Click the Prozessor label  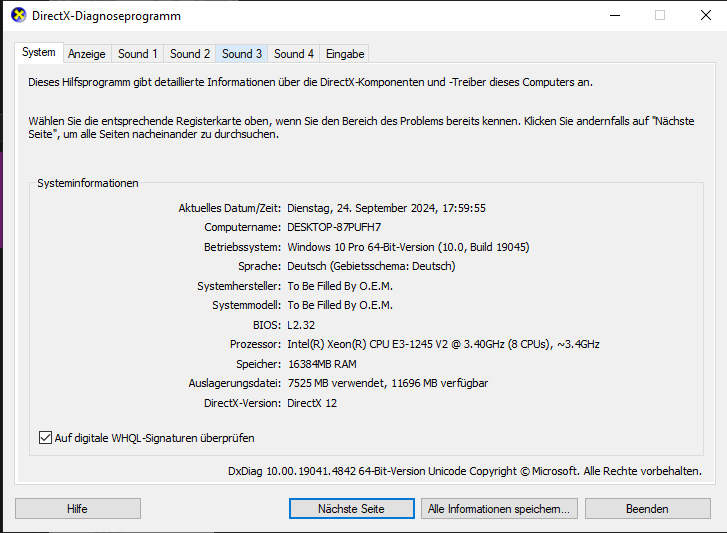click(255, 344)
